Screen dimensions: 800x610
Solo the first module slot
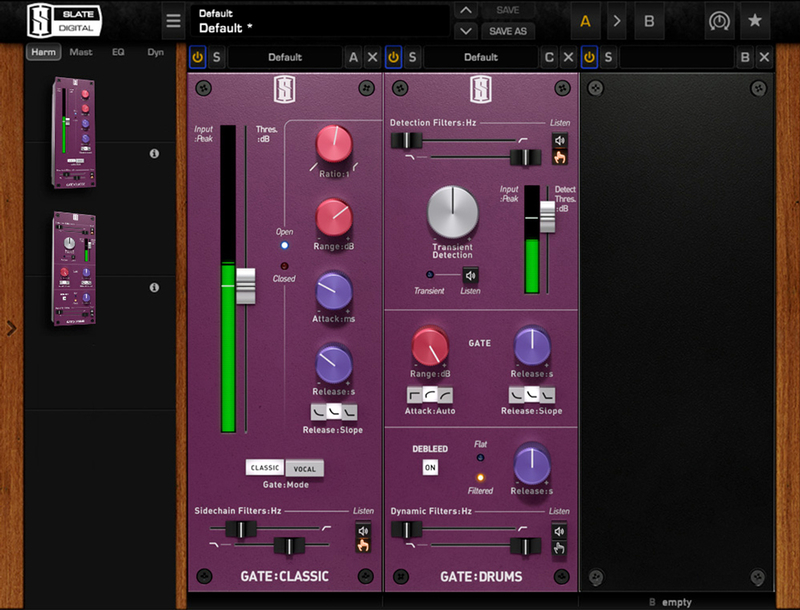point(216,57)
